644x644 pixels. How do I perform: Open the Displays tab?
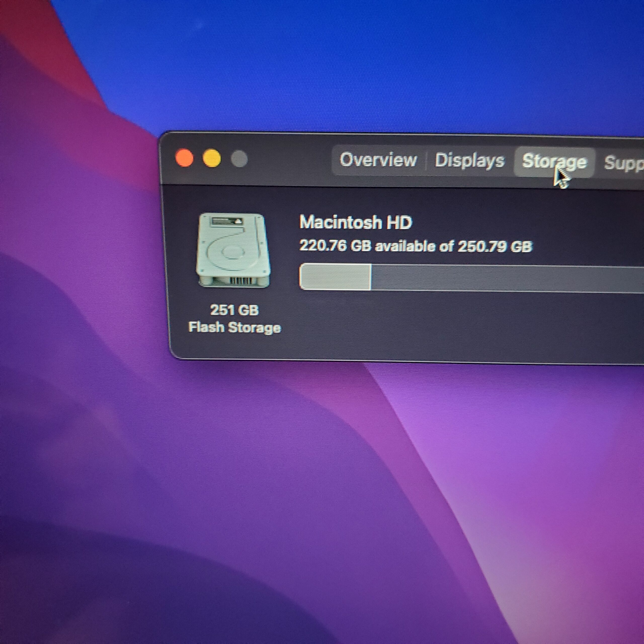click(470, 161)
